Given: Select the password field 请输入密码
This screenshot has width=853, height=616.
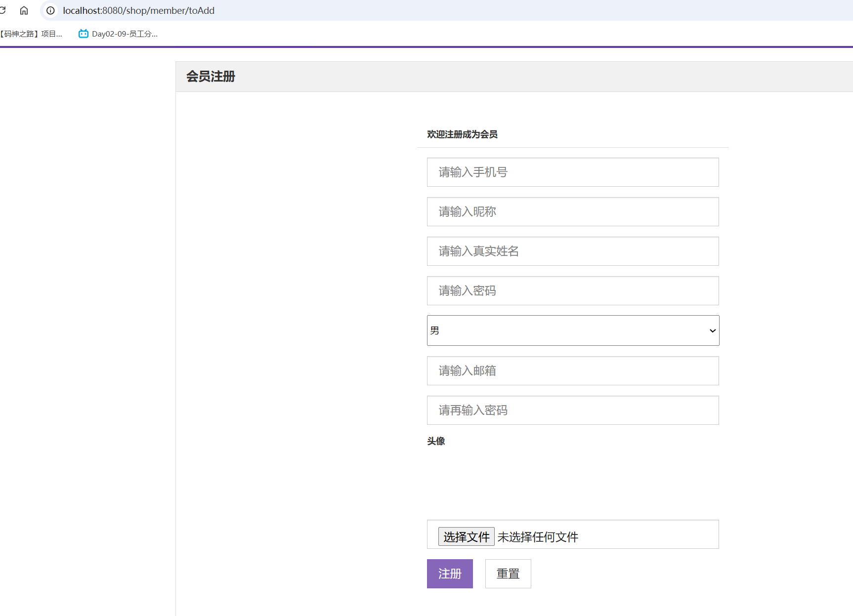Looking at the screenshot, I should (572, 290).
